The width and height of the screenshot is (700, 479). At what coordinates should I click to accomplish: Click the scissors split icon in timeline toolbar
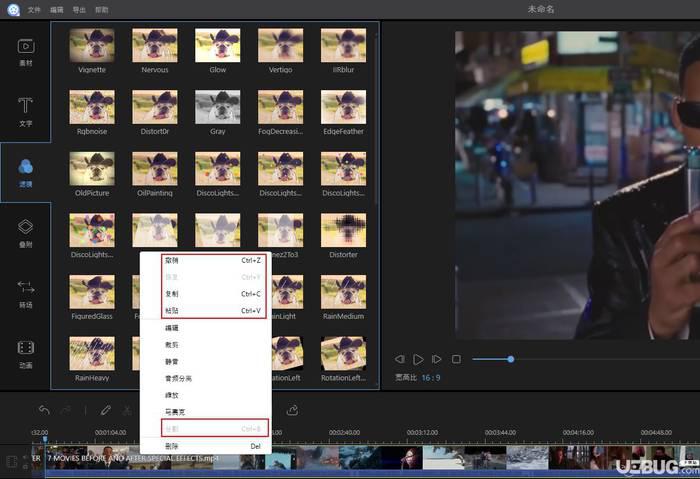(x=128, y=410)
